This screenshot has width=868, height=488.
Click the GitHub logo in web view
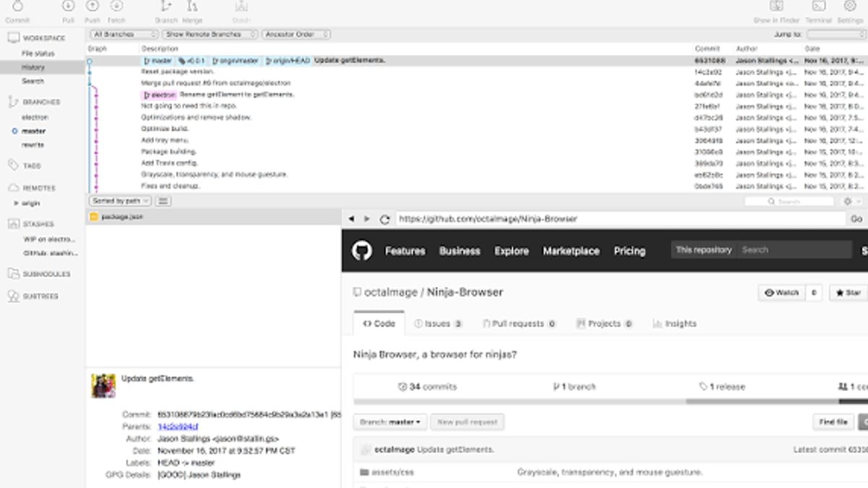pos(362,251)
